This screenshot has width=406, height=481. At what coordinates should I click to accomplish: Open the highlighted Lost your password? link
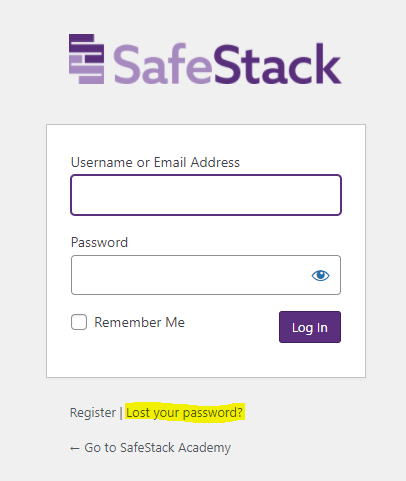pyautogui.click(x=184, y=413)
